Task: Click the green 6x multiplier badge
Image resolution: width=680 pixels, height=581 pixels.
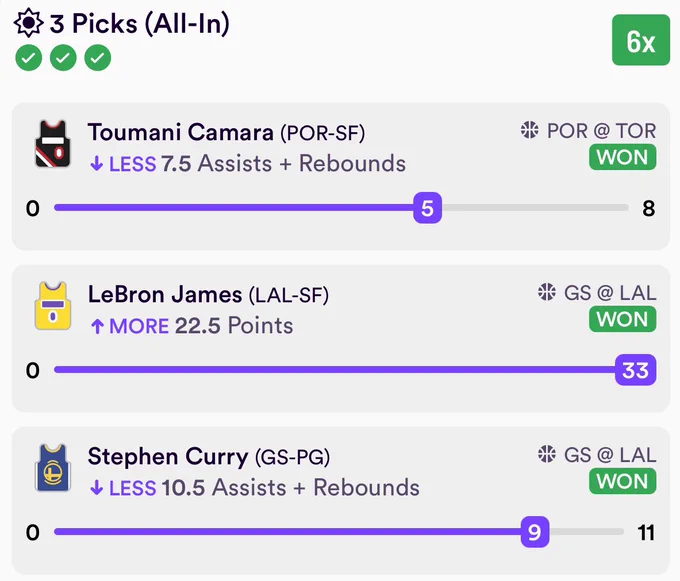Action: [x=641, y=40]
